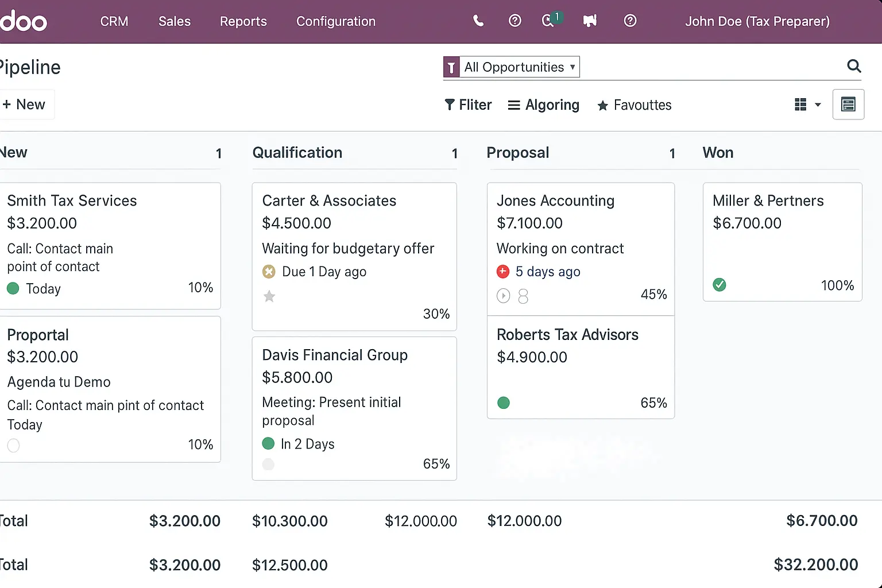Click the kanban grid view icon

[x=800, y=105]
